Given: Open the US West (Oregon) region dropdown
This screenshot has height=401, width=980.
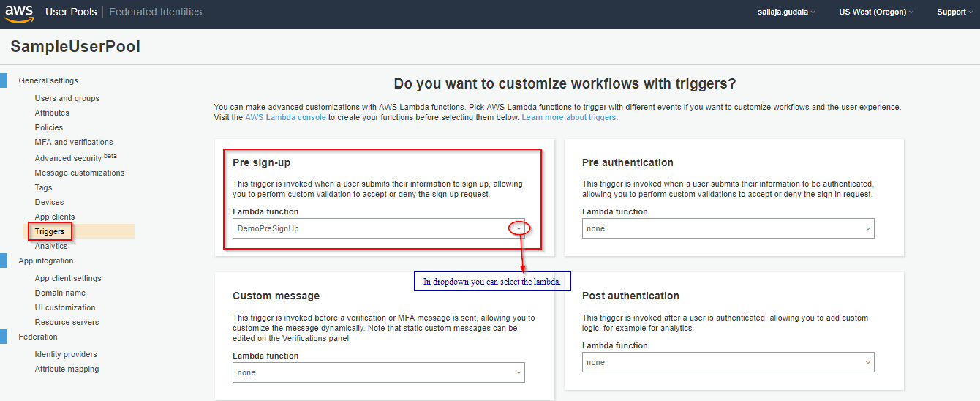Looking at the screenshot, I should point(876,12).
